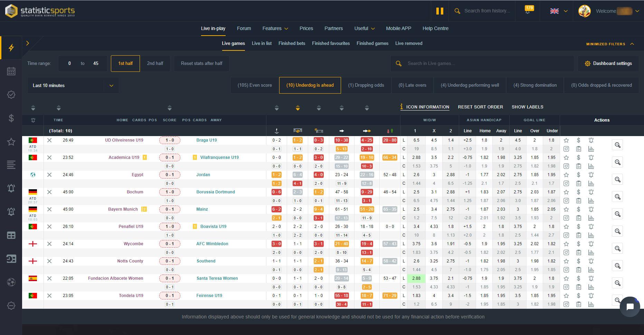Open magnifier details for Bochum game
The image size is (644, 335).
[x=617, y=197]
